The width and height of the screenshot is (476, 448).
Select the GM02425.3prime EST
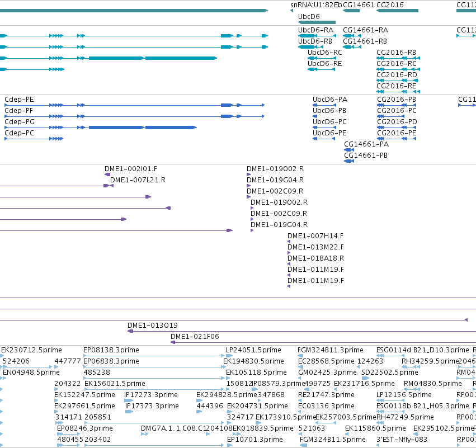coord(327,372)
